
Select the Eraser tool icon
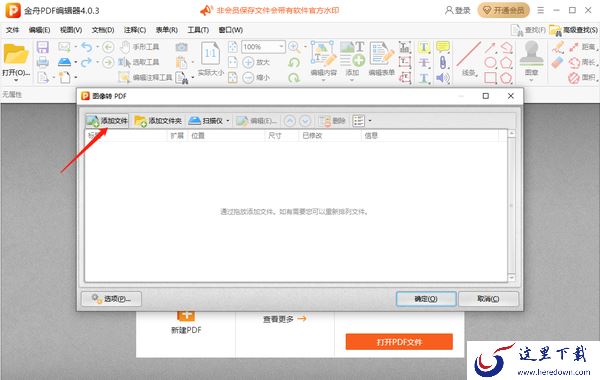pos(558,62)
